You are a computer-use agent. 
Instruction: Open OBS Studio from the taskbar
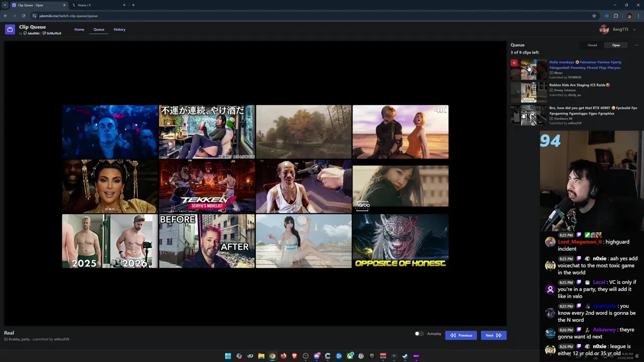pos(305,356)
